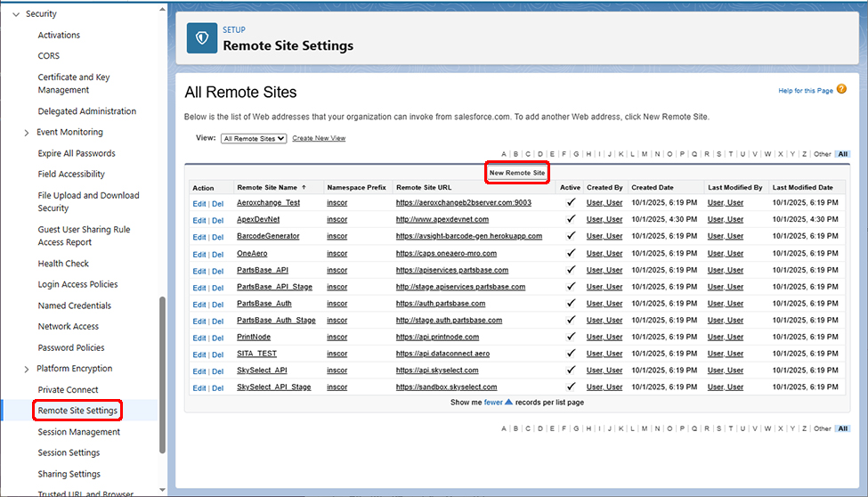This screenshot has width=868, height=497.
Task: Click Del for PartsBase_Auth
Action: [x=217, y=305]
